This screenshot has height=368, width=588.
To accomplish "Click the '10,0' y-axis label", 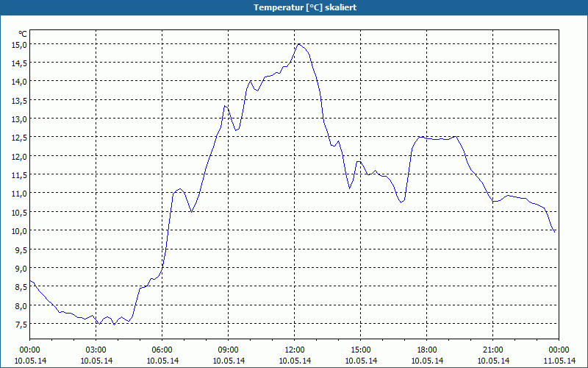I will pos(20,231).
